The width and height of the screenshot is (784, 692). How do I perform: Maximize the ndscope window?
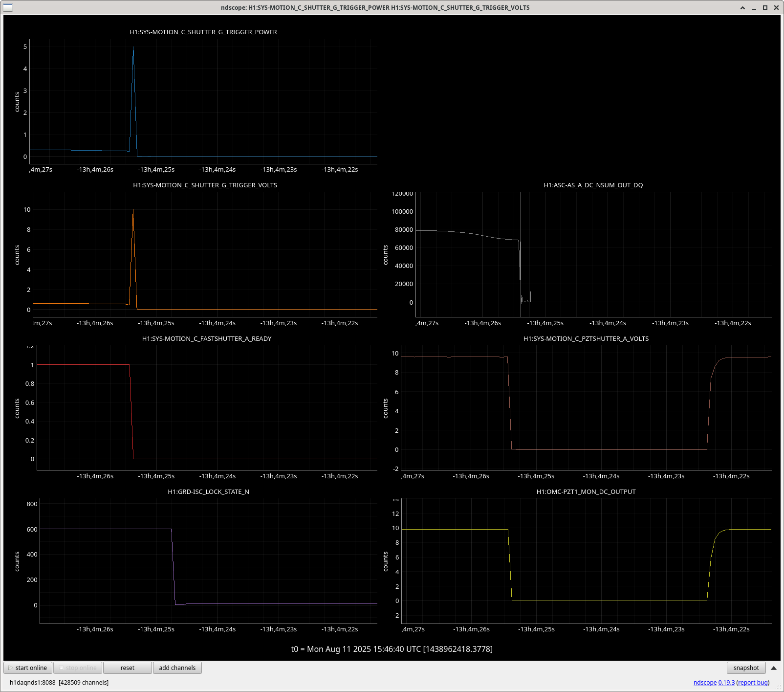(765, 7)
